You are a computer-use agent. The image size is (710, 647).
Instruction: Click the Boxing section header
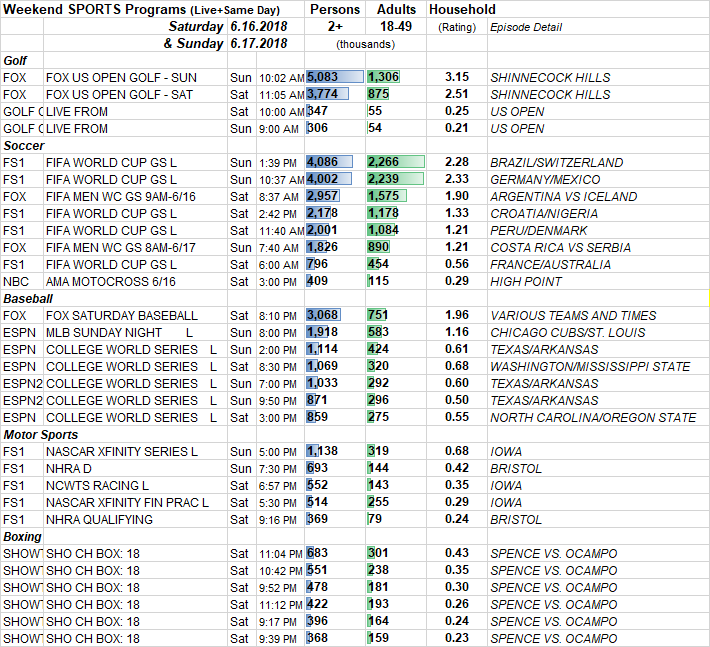click(x=24, y=536)
